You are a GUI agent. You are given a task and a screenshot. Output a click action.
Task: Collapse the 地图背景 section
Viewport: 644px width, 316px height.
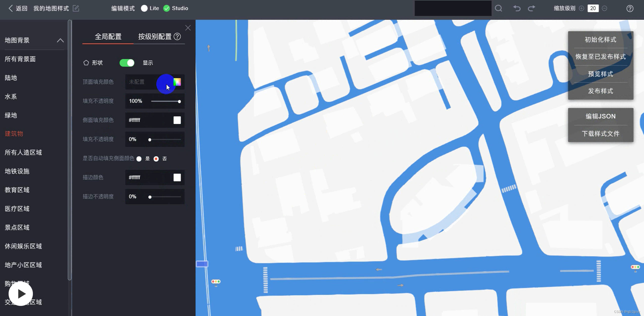coord(60,40)
